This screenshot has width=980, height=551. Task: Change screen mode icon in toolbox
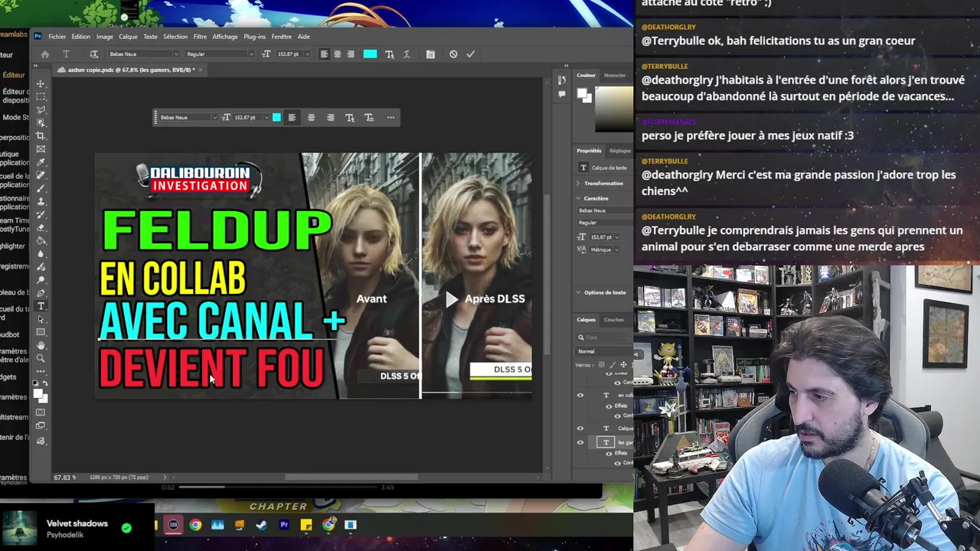click(x=41, y=425)
